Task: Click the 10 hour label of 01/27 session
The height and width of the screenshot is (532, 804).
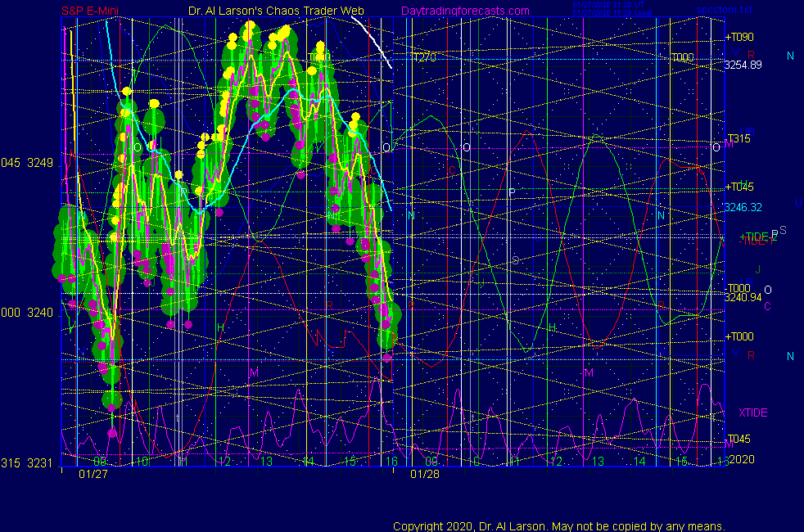Action: tap(142, 462)
